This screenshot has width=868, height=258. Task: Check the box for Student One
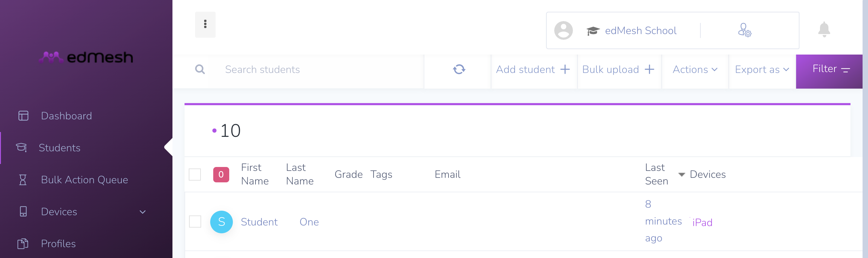[195, 222]
